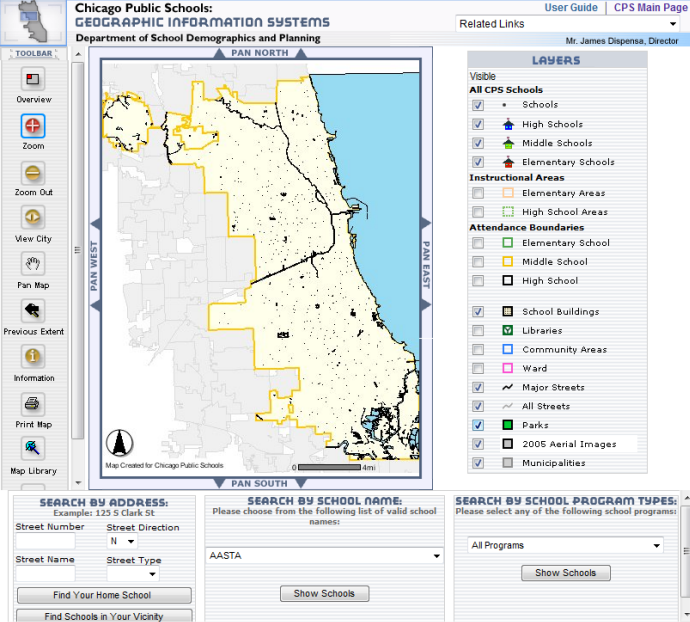Click the upper Pan East arrow
This screenshot has width=690, height=622.
tap(426, 223)
